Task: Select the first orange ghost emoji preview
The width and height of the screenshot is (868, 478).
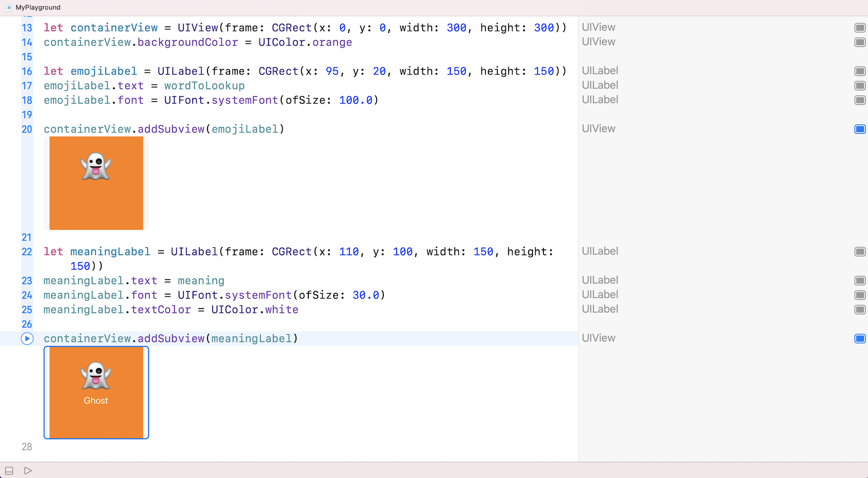Action: coord(96,183)
